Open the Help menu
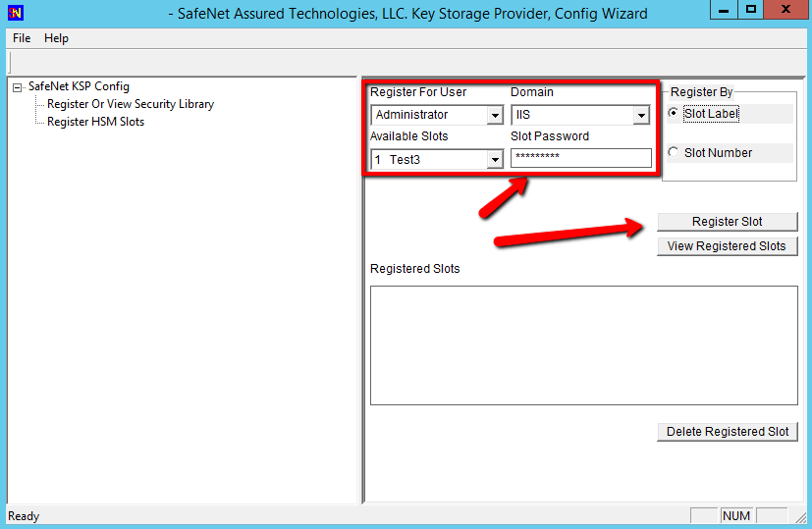The image size is (812, 529). [56, 38]
